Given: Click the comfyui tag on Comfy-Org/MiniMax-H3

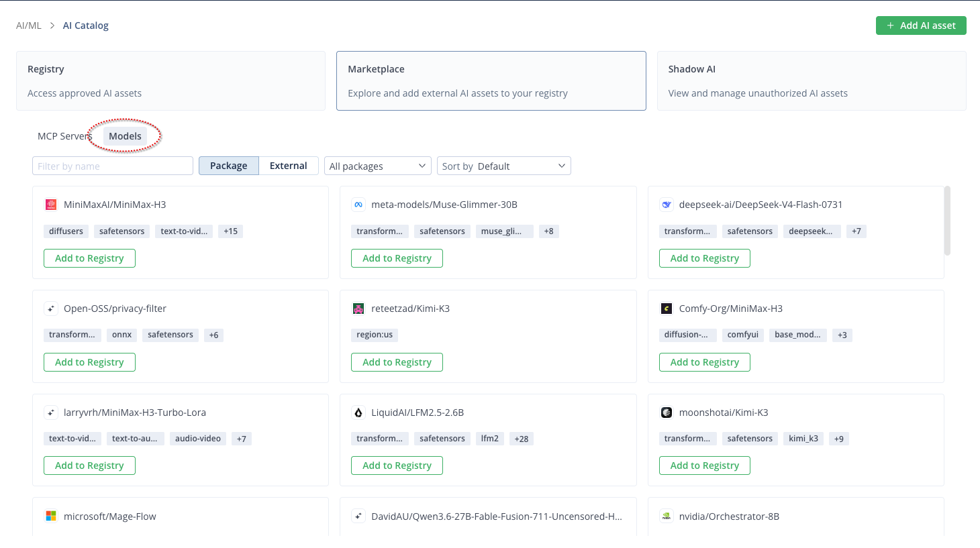Looking at the screenshot, I should (x=743, y=335).
